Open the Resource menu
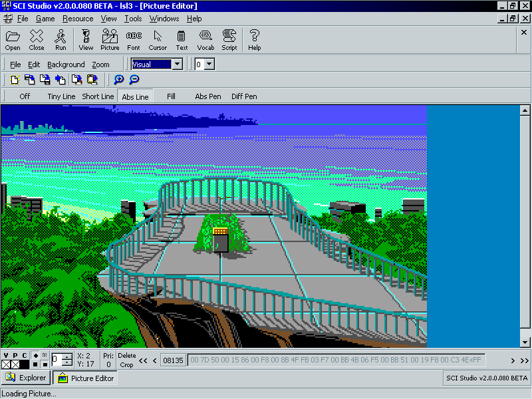Viewport: 532px width, 399px height. point(78,19)
